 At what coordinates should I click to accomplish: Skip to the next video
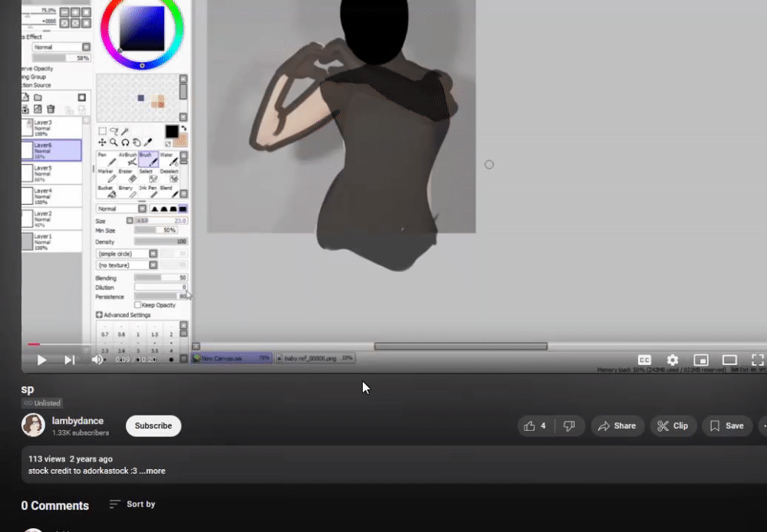click(70, 360)
